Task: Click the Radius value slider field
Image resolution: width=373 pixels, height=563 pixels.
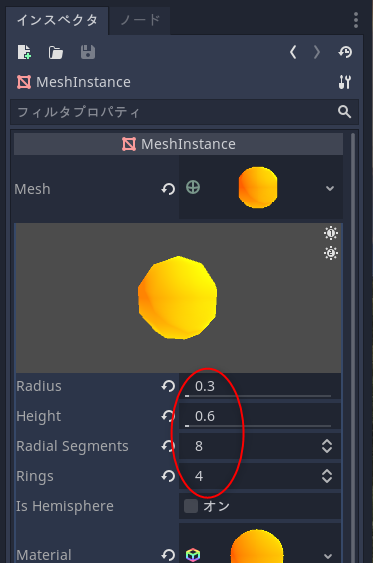Action: click(x=260, y=386)
